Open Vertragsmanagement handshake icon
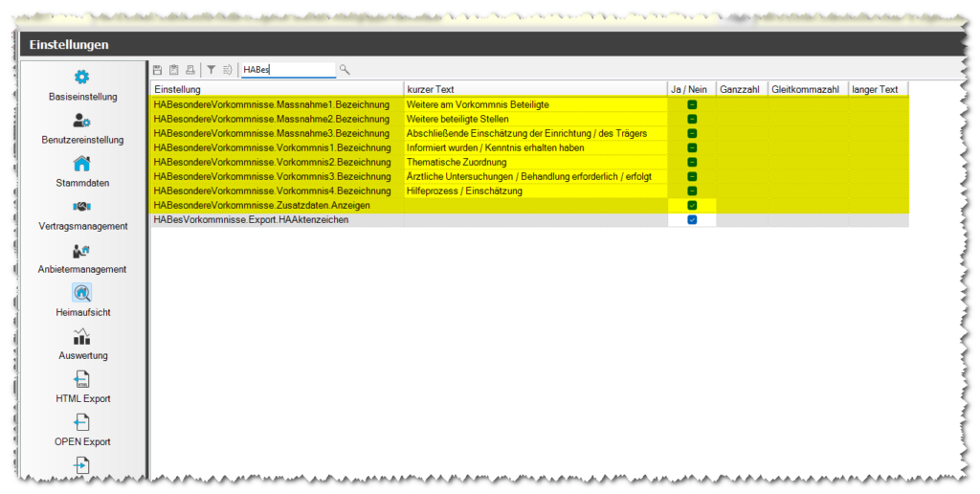The image size is (980, 494). click(x=82, y=207)
